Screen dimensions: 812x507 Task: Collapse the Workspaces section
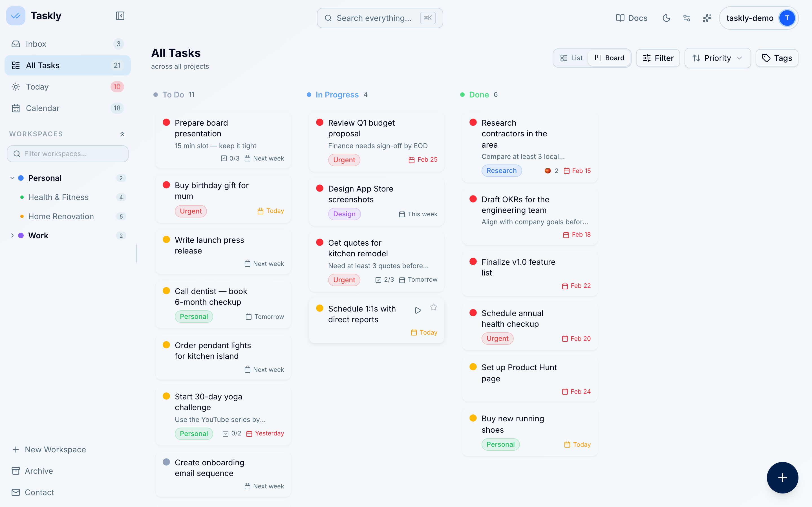122,134
